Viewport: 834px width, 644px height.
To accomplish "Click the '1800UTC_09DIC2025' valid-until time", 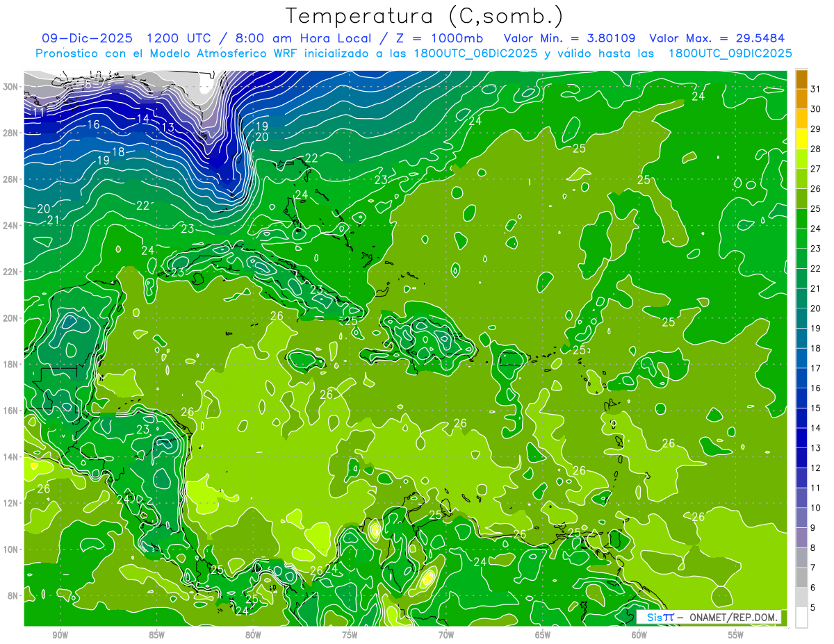I will (730, 53).
